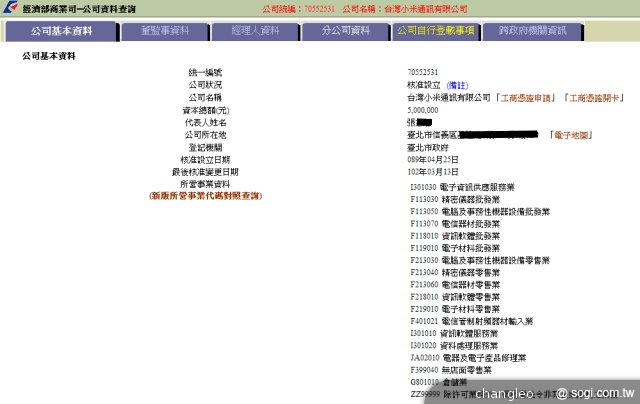Click the 公司狀況 field label
Image resolution: width=640 pixels, height=404 pixels.
[205, 85]
